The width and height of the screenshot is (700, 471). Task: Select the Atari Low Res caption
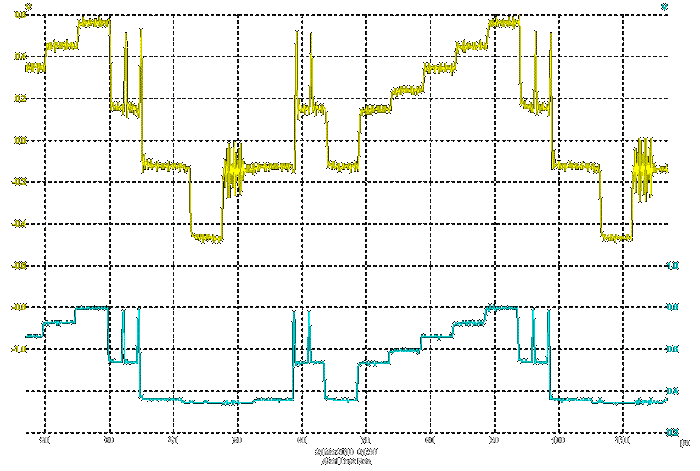pyautogui.click(x=342, y=462)
